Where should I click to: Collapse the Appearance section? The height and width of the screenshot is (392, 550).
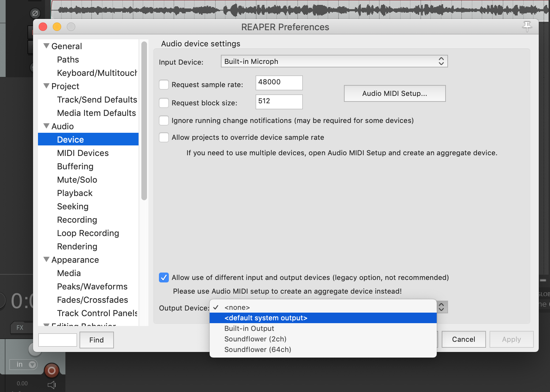tap(46, 259)
